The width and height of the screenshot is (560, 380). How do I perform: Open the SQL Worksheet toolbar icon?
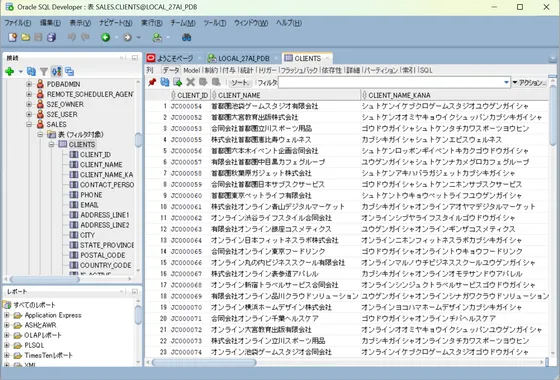point(157,37)
